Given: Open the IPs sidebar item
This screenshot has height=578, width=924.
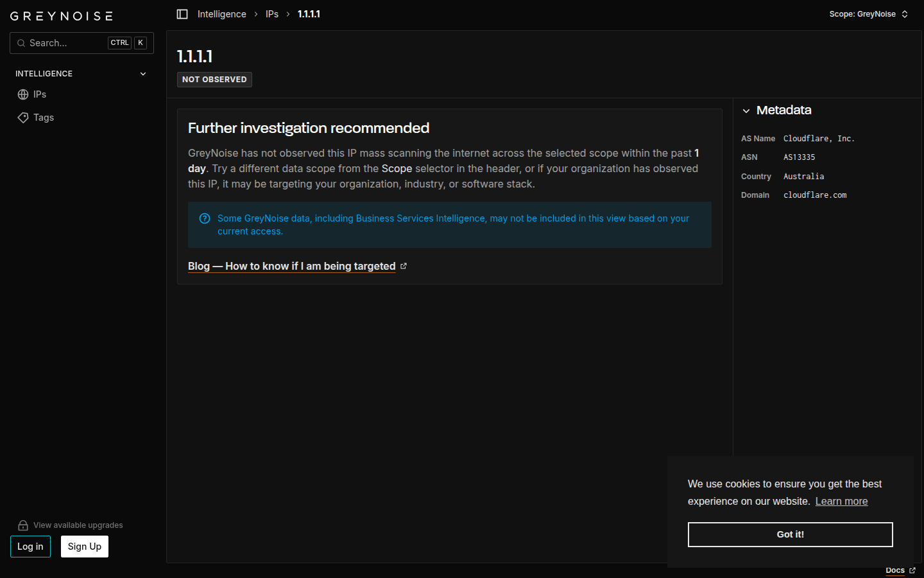Looking at the screenshot, I should 82,94.
